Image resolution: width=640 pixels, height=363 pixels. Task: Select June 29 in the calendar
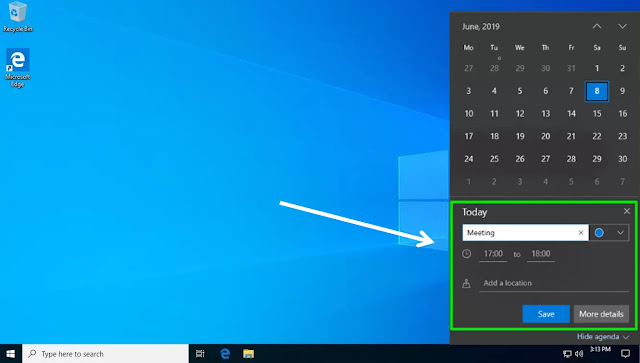pos(597,159)
